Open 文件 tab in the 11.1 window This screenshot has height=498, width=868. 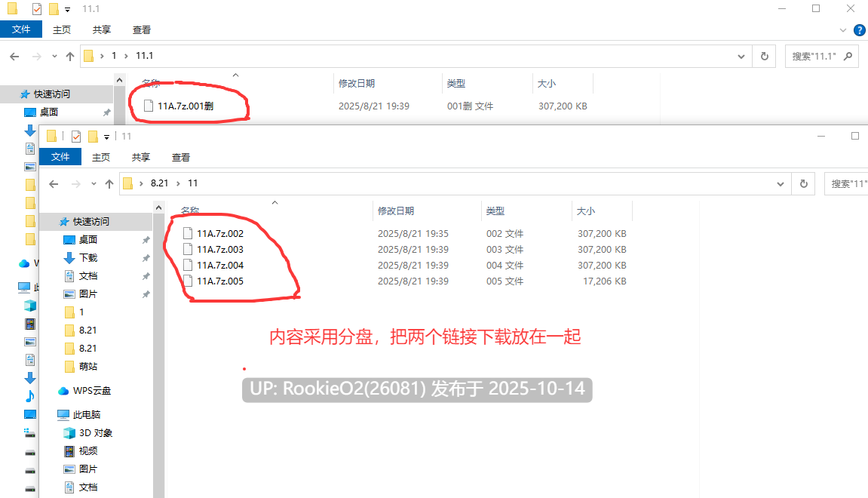pyautogui.click(x=21, y=29)
